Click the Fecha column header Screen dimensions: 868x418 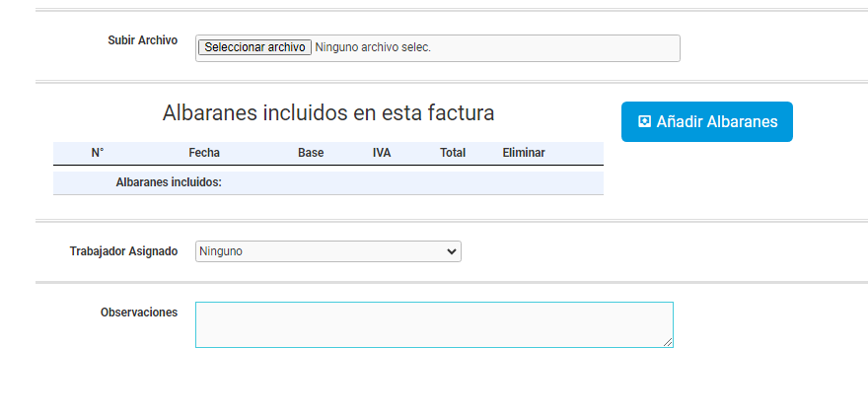[x=204, y=153]
